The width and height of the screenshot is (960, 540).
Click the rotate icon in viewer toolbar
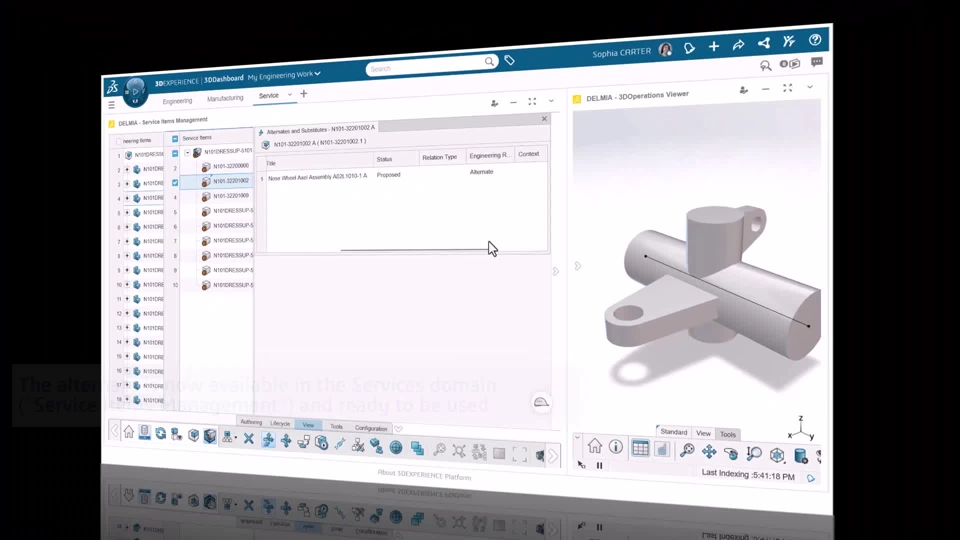click(x=731, y=453)
